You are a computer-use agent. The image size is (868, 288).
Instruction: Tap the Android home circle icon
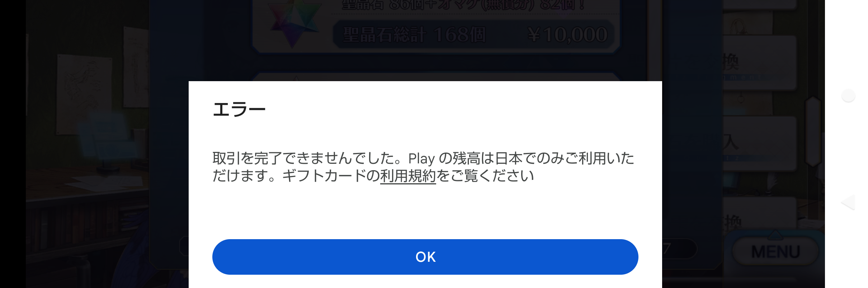(848, 96)
